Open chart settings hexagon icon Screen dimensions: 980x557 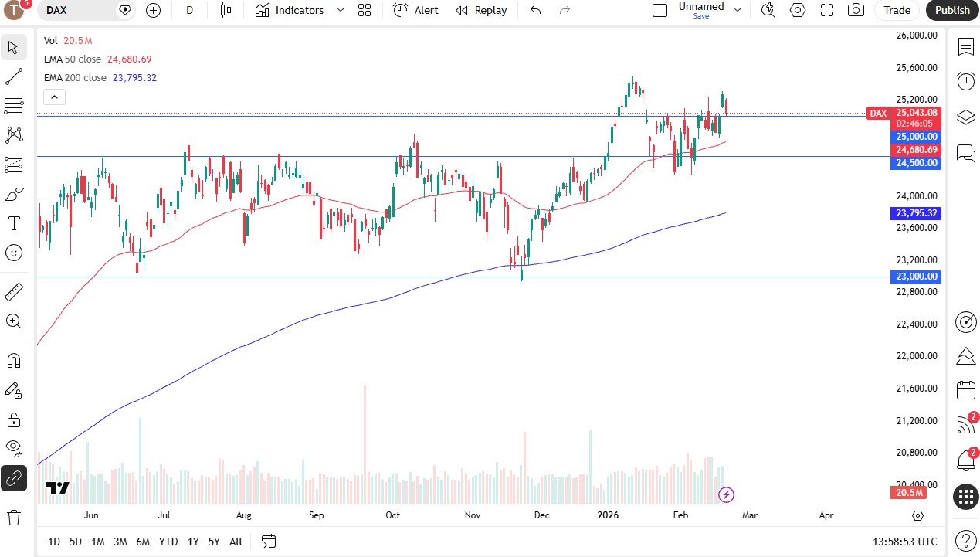tap(798, 10)
